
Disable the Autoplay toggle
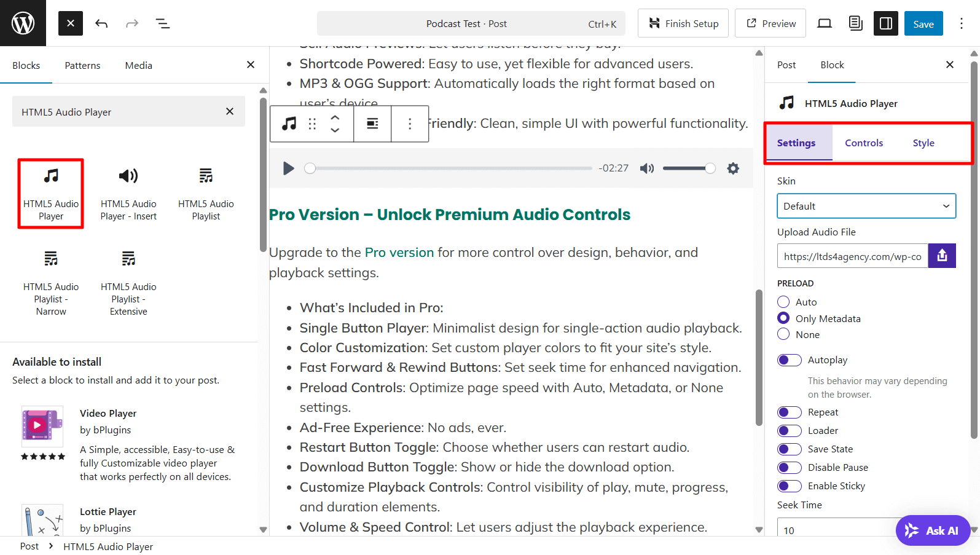pos(790,360)
